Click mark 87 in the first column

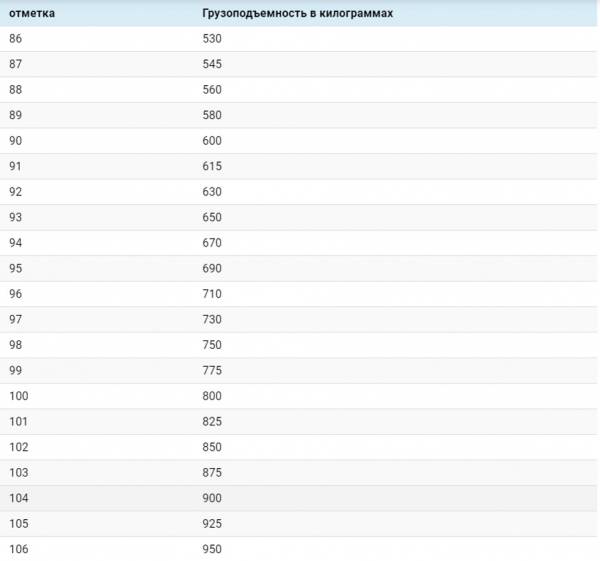pyautogui.click(x=15, y=64)
